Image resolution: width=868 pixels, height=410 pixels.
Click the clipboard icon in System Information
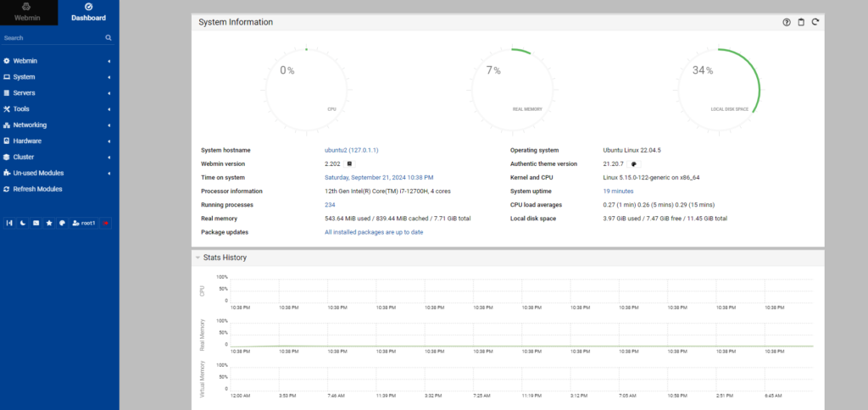pos(800,22)
